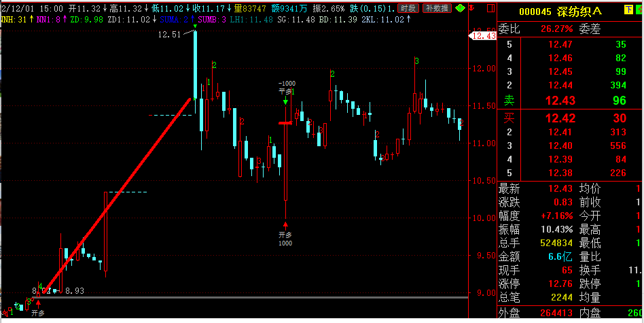Select buy level 5 price 12.38
The image size is (644, 323).
pos(560,173)
